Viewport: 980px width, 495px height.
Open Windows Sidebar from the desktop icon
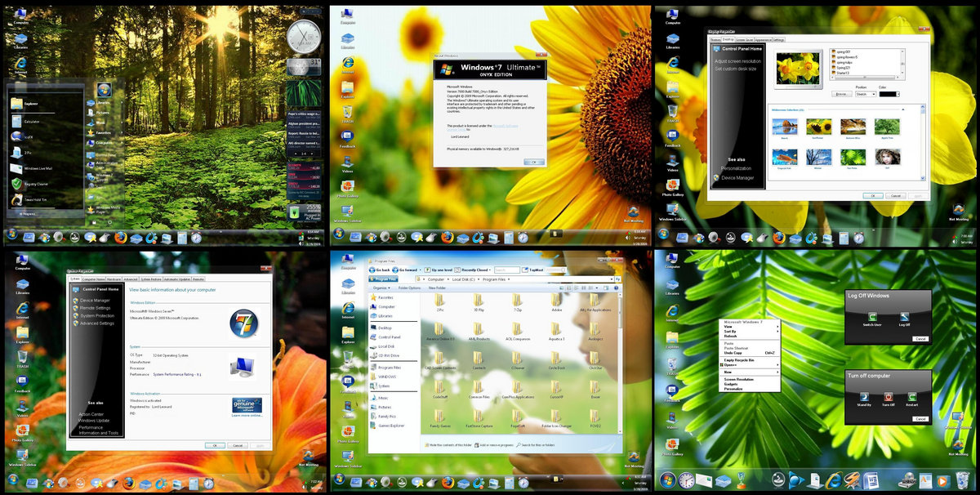[346, 210]
